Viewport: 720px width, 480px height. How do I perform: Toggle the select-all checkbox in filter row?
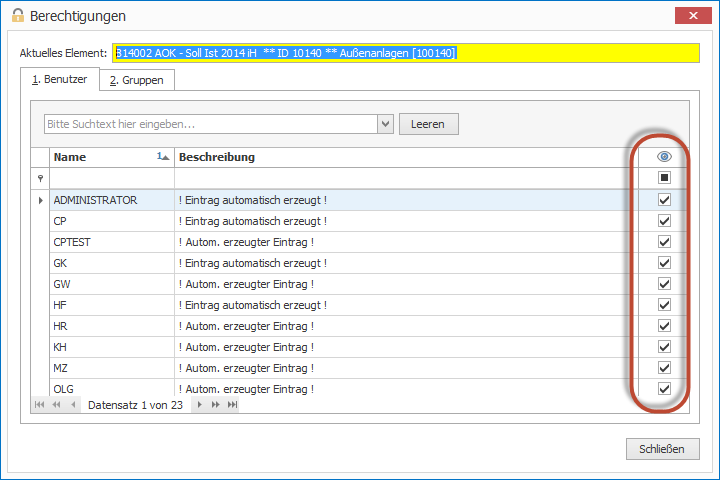tap(664, 178)
